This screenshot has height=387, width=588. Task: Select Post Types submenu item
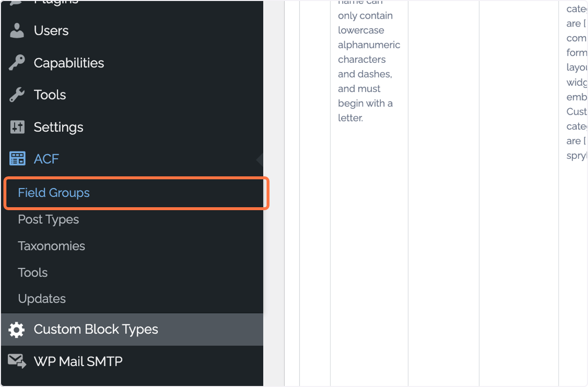click(49, 219)
